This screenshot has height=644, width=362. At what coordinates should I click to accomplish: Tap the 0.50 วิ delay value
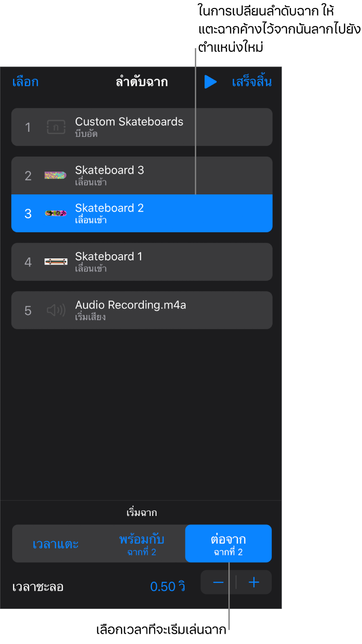[168, 587]
